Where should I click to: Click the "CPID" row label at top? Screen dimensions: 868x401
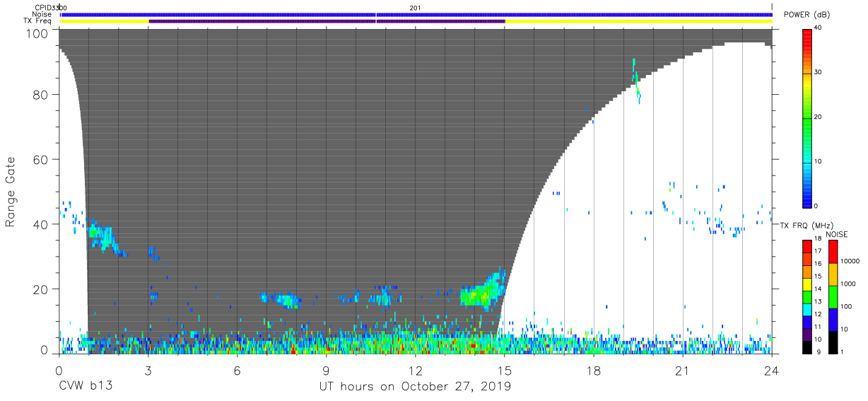[42, 8]
